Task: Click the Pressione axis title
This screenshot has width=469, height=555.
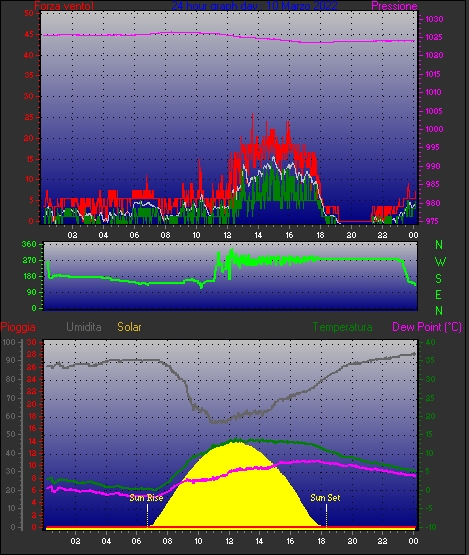Action: 394,6
